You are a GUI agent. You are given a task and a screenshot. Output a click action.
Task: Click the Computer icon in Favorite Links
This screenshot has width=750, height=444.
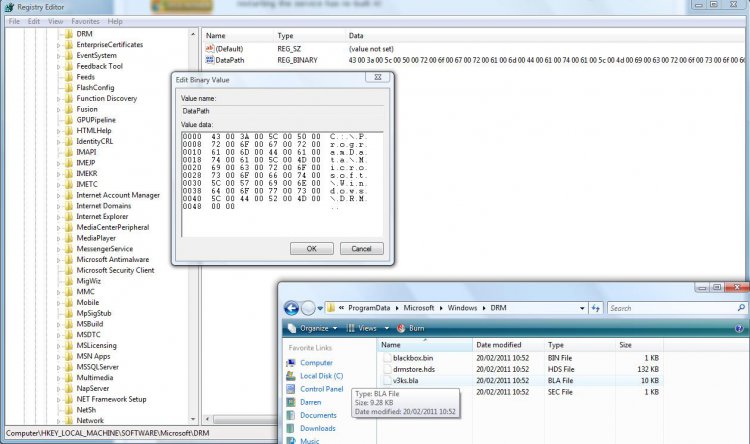coord(291,363)
